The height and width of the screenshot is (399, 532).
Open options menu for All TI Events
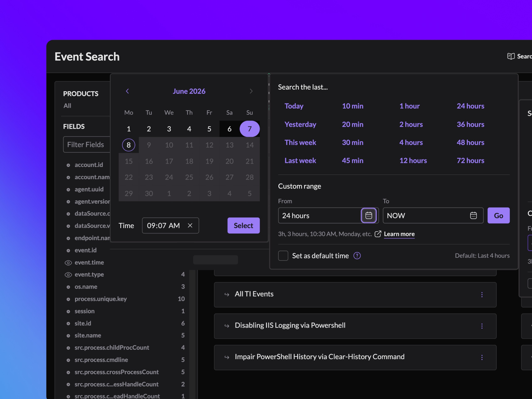pyautogui.click(x=482, y=295)
